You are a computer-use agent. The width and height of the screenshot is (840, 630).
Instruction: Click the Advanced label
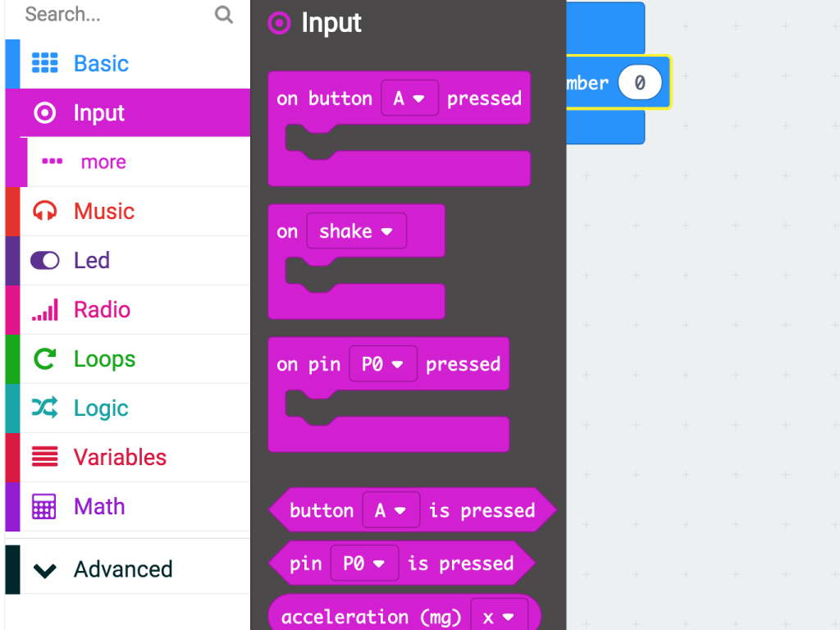(x=123, y=569)
